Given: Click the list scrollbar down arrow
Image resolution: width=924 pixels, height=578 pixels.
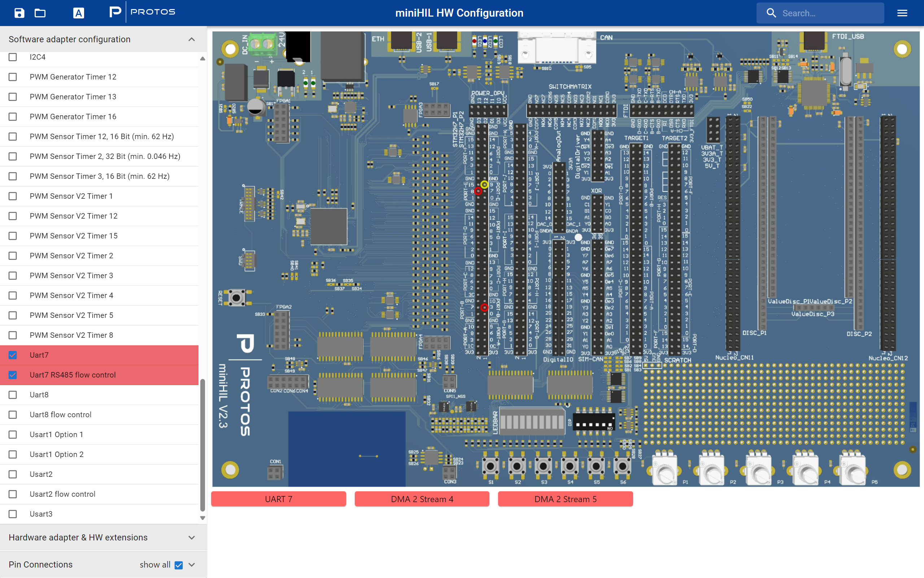Looking at the screenshot, I should click(203, 518).
